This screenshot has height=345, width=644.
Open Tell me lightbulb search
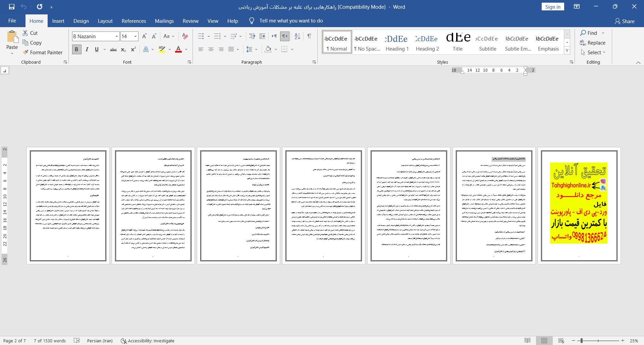(x=252, y=21)
